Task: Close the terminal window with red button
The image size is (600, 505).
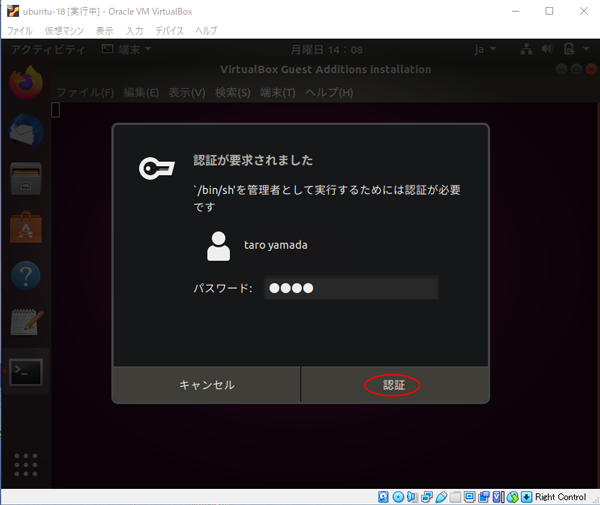Action: [591, 69]
